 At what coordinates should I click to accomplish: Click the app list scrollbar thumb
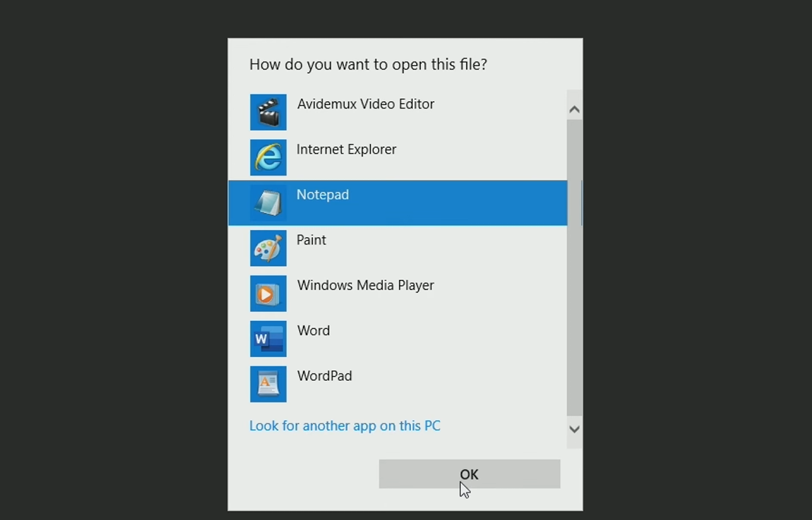(x=575, y=269)
